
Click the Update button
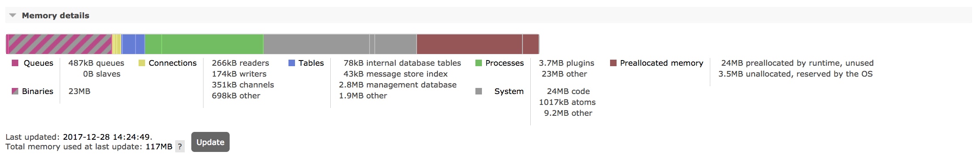210,142
